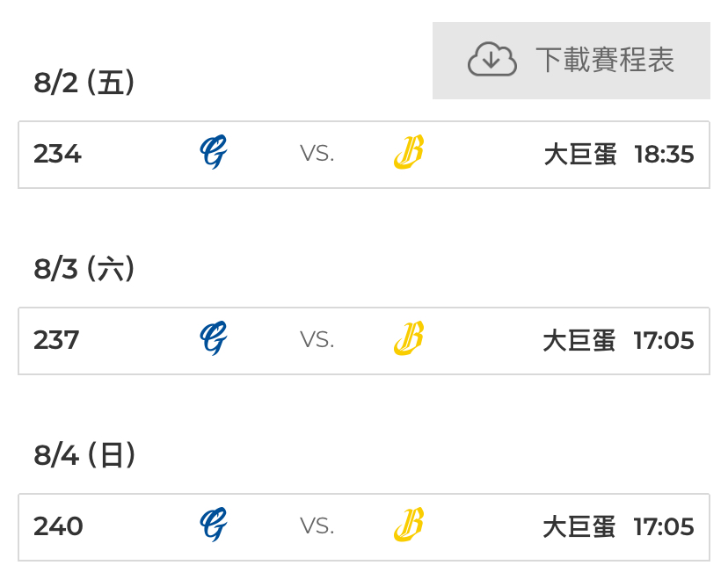Open game number 237

[x=56, y=340]
